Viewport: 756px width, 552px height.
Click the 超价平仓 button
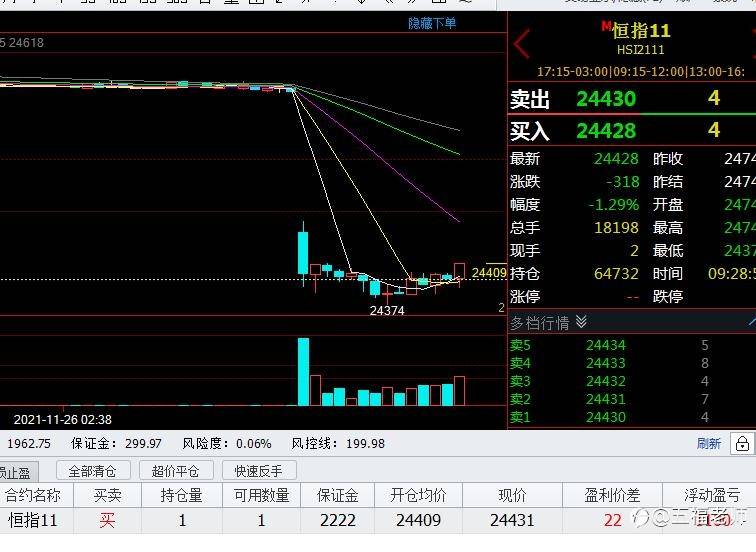[x=176, y=471]
